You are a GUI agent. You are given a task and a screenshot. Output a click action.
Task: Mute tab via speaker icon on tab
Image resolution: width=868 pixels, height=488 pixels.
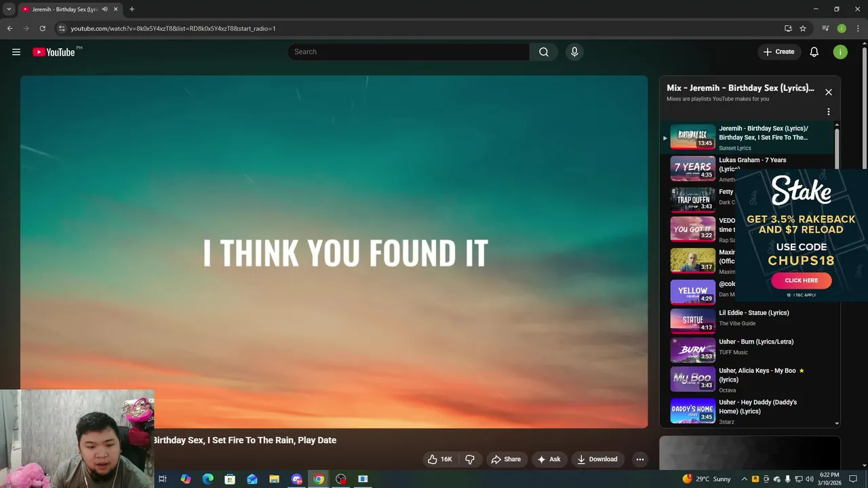click(x=104, y=9)
